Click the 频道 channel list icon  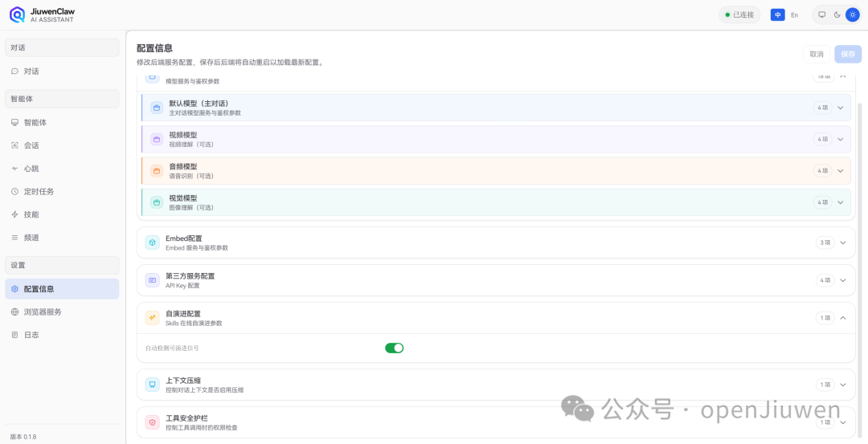15,238
